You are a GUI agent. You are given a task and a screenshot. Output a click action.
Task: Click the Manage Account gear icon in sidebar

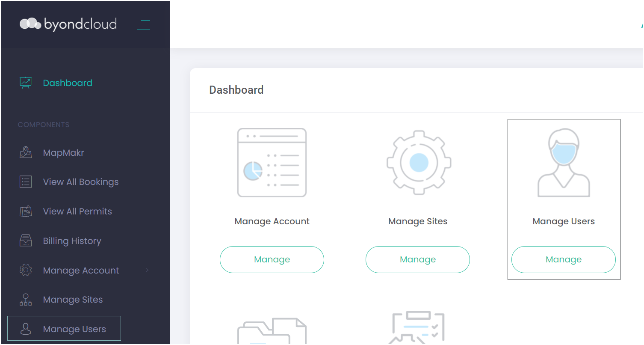(x=26, y=271)
